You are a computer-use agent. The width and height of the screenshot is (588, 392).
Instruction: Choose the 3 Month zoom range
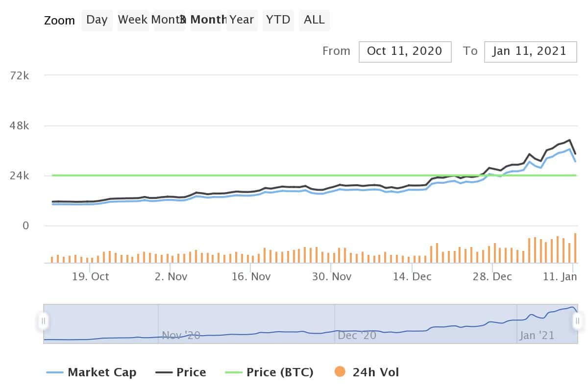click(206, 20)
